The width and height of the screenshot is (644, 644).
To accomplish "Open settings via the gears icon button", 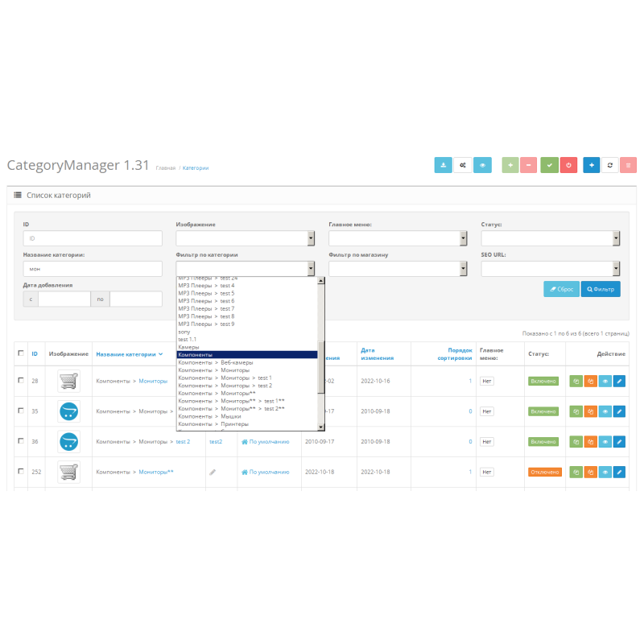I will click(463, 165).
